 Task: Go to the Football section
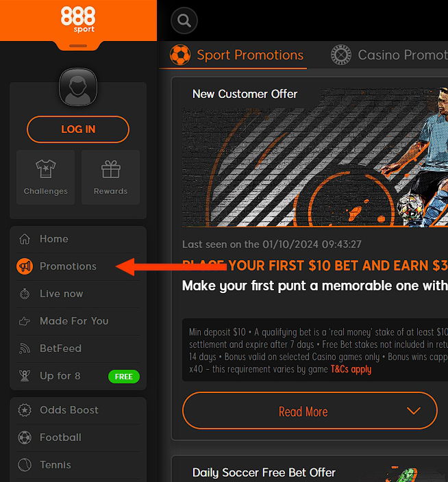click(60, 437)
